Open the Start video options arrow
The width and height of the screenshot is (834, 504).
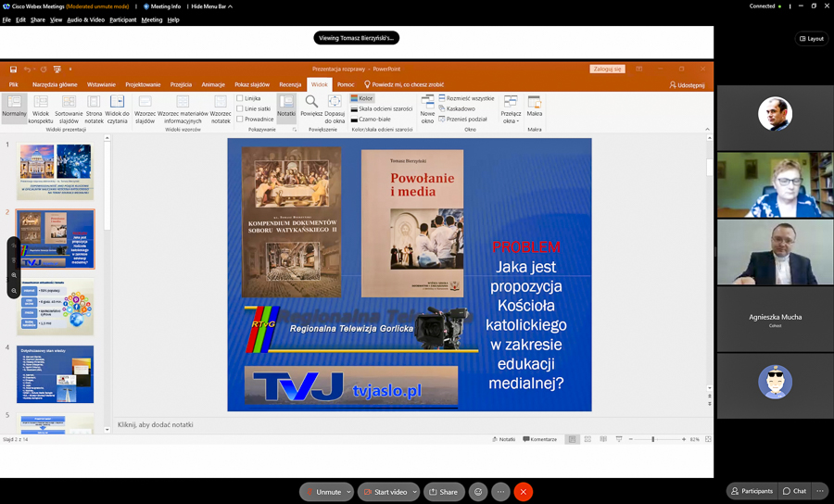(414, 492)
